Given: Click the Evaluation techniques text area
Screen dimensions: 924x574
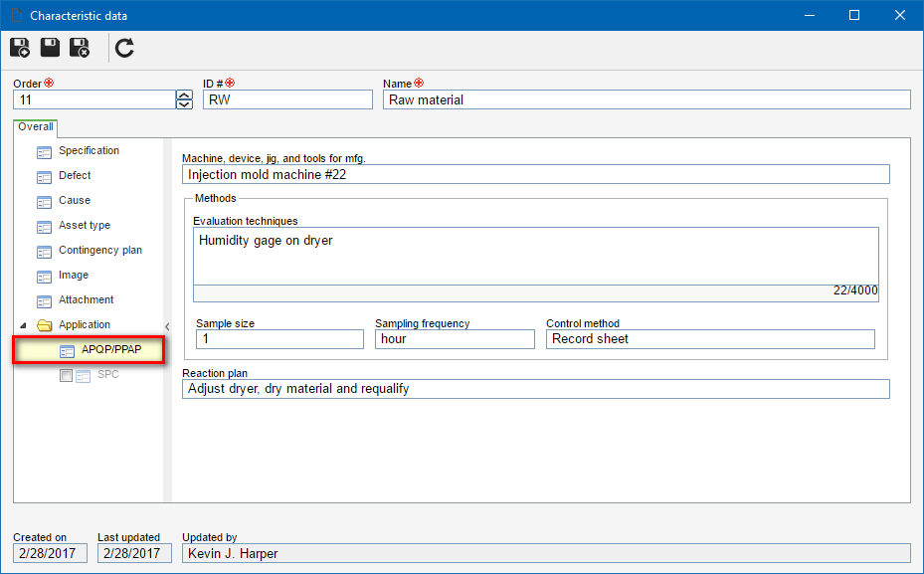Looking at the screenshot, I should pos(536,257).
